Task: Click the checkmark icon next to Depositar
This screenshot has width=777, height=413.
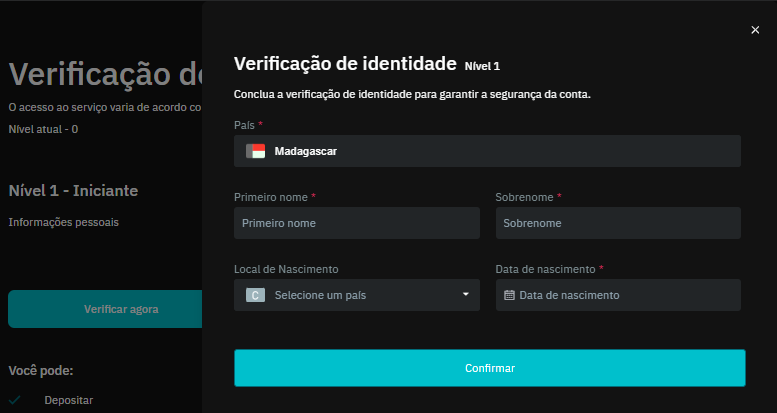Action: (x=15, y=400)
